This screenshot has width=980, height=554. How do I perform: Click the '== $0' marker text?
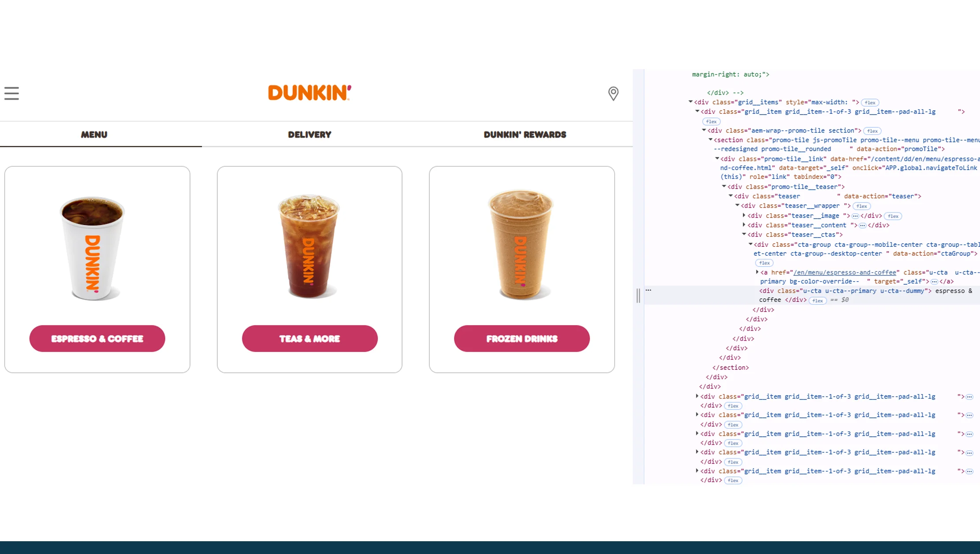839,300
